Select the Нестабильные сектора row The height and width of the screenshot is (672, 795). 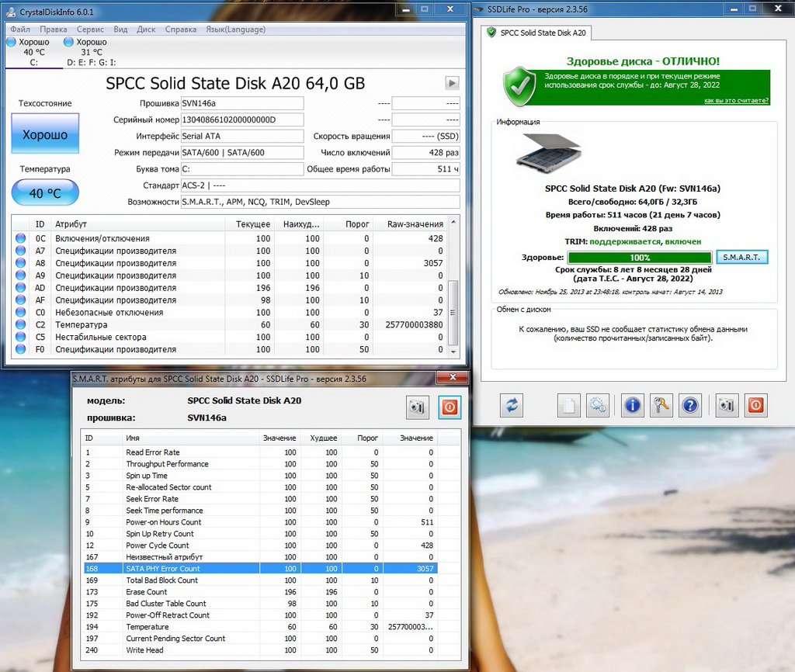pos(230,337)
